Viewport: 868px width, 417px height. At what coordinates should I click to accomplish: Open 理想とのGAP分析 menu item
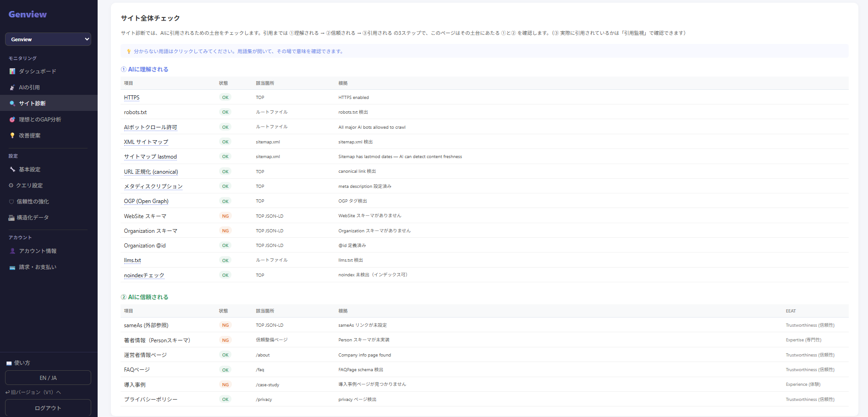(x=49, y=120)
